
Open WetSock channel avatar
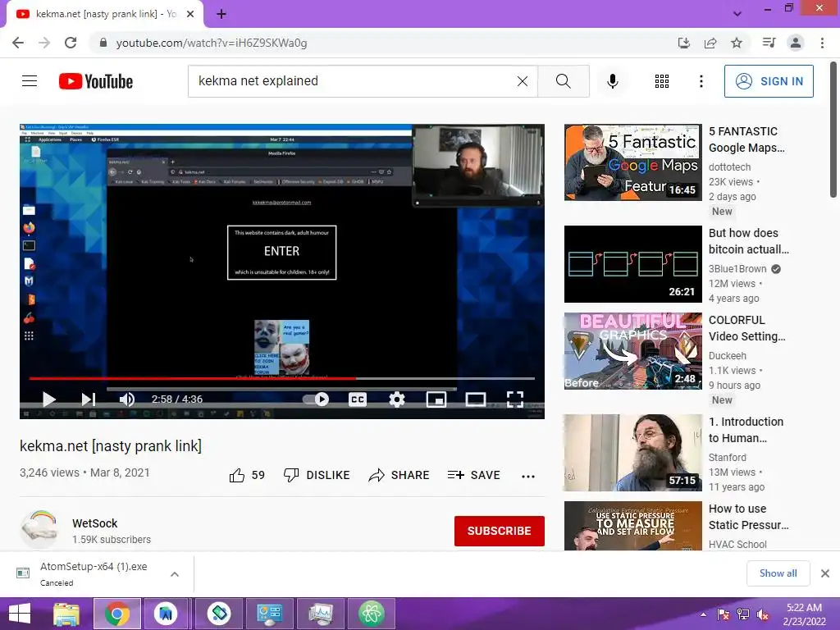click(39, 529)
